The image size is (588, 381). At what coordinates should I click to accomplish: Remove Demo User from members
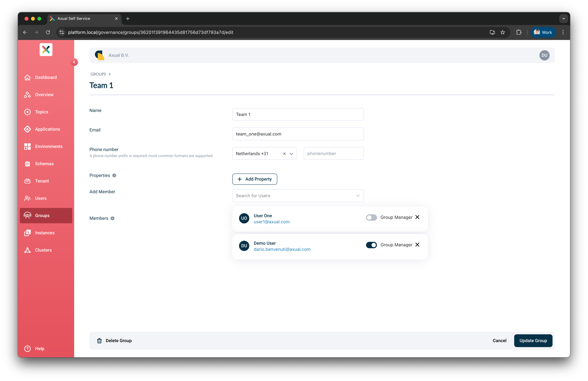pos(417,245)
